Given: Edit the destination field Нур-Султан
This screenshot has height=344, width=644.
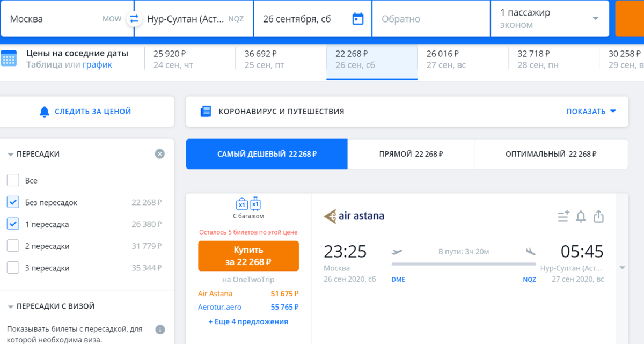Looking at the screenshot, I should [x=194, y=19].
